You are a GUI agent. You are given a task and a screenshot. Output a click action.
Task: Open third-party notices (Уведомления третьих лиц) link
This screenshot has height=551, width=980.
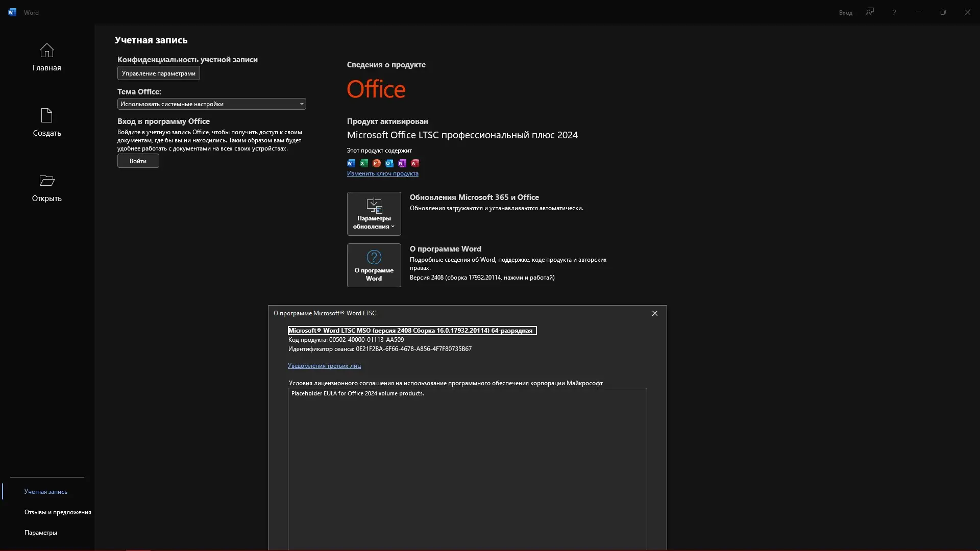pyautogui.click(x=324, y=366)
